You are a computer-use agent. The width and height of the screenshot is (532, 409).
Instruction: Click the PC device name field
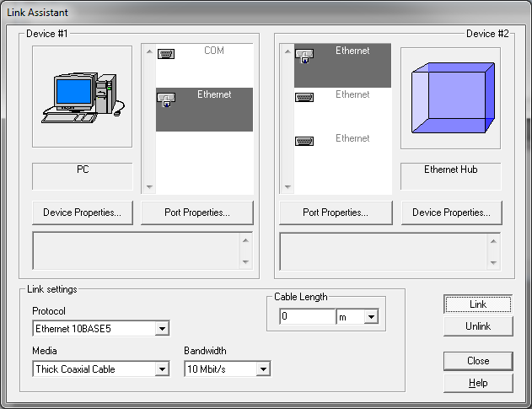pos(83,176)
